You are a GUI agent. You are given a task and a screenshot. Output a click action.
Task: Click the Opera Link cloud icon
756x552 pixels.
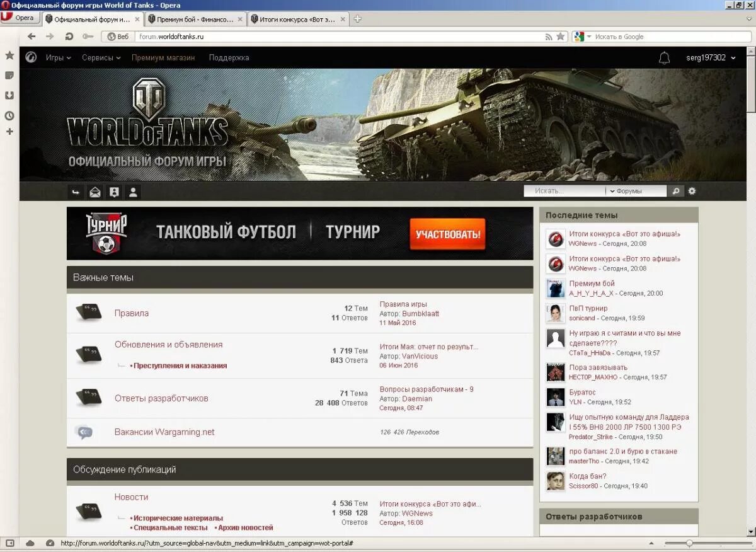pyautogui.click(x=30, y=543)
